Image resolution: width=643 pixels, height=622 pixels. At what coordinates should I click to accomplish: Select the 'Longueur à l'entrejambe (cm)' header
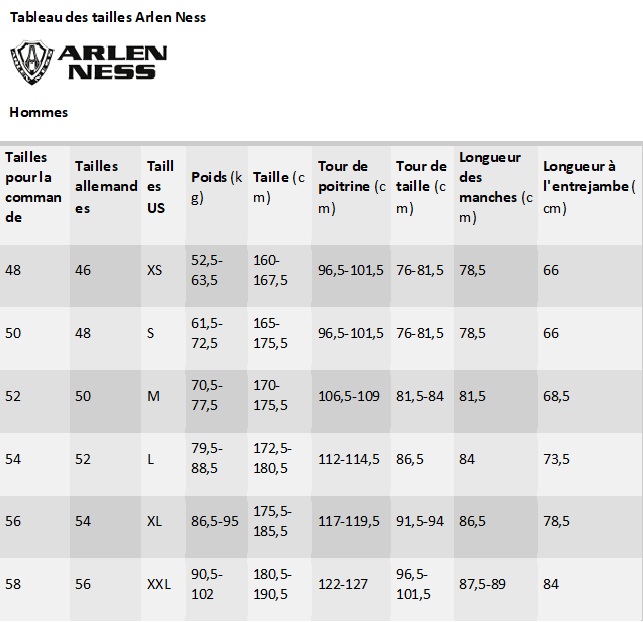point(586,187)
